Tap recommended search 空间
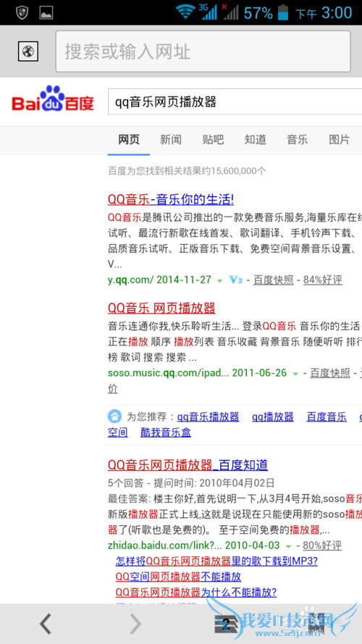The image size is (362, 644). tap(118, 432)
